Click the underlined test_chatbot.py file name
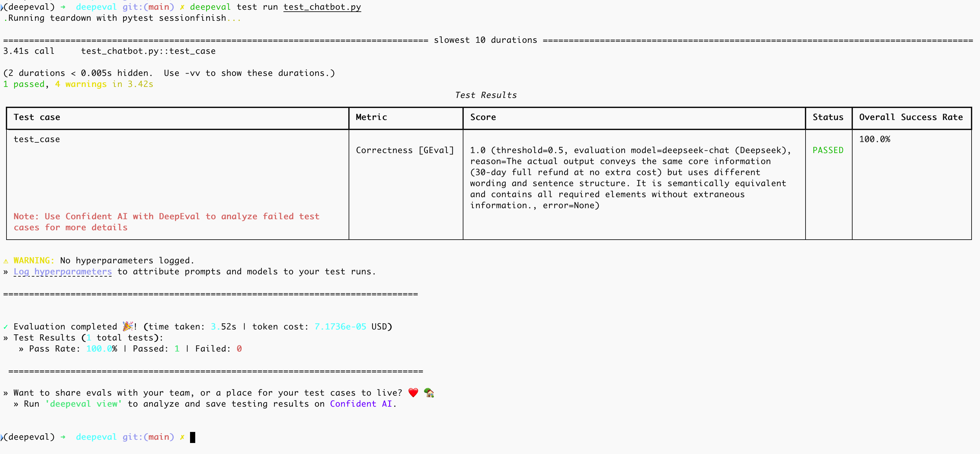 coord(322,7)
